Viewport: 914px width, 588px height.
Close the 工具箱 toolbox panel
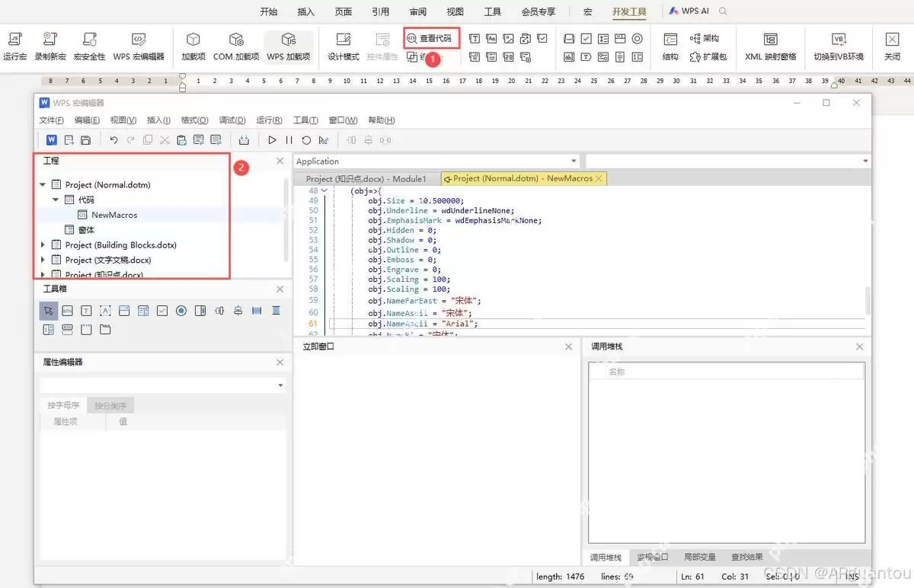pyautogui.click(x=280, y=289)
